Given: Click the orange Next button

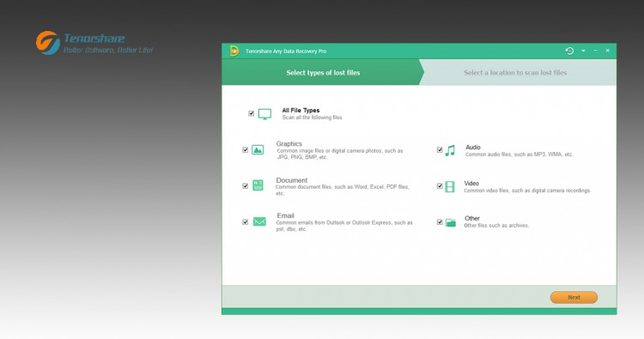Looking at the screenshot, I should 574,297.
